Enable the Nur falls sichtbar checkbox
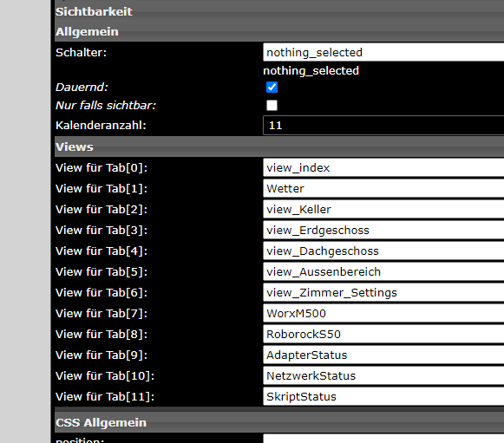Image resolution: width=504 pixels, height=443 pixels. (x=272, y=106)
